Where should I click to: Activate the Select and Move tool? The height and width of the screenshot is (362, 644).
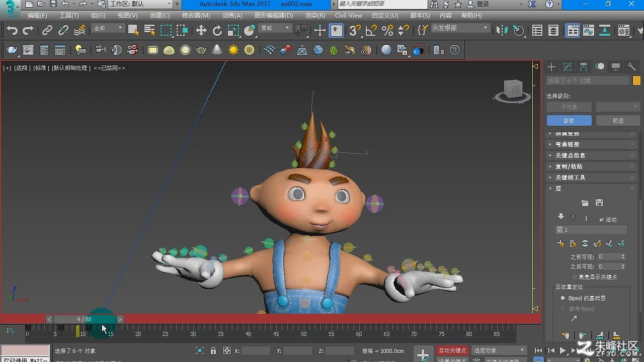201,31
